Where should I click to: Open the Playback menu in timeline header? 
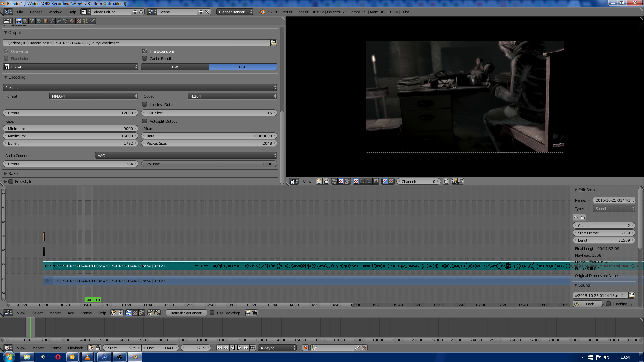coord(75,348)
